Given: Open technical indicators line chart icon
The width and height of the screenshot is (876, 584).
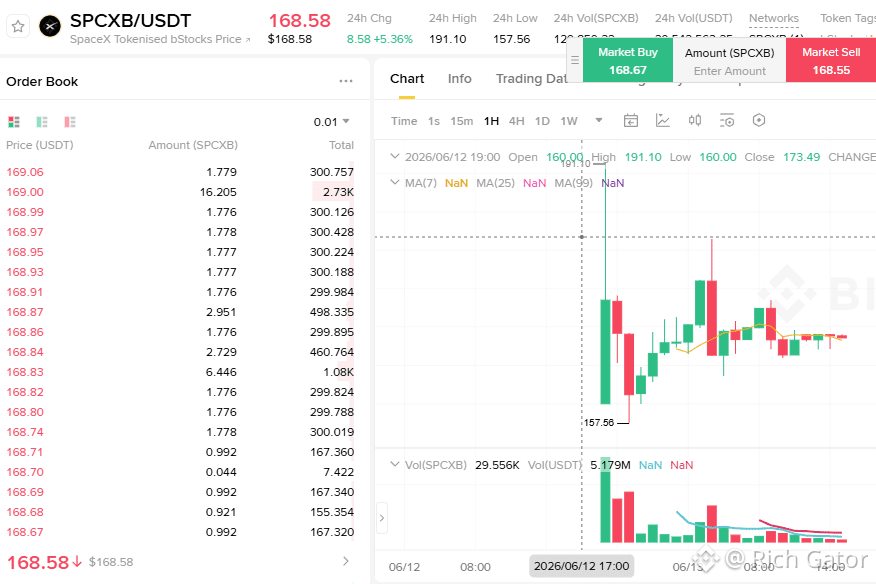Looking at the screenshot, I should [663, 120].
